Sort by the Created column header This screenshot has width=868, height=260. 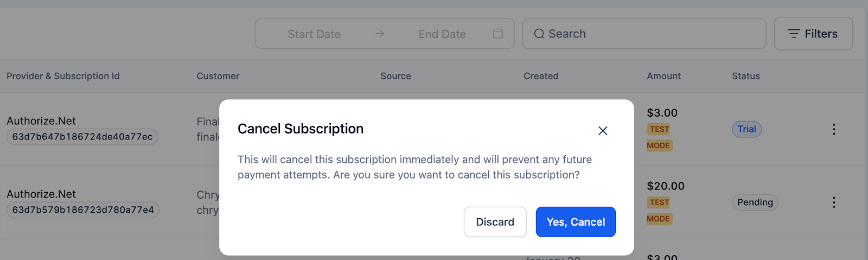(541, 76)
